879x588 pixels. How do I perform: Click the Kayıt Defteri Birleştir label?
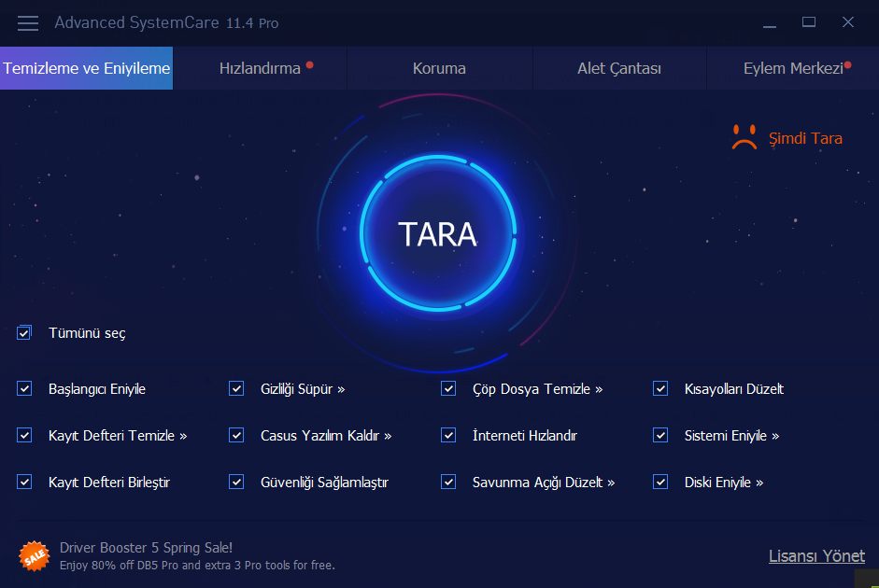109,483
